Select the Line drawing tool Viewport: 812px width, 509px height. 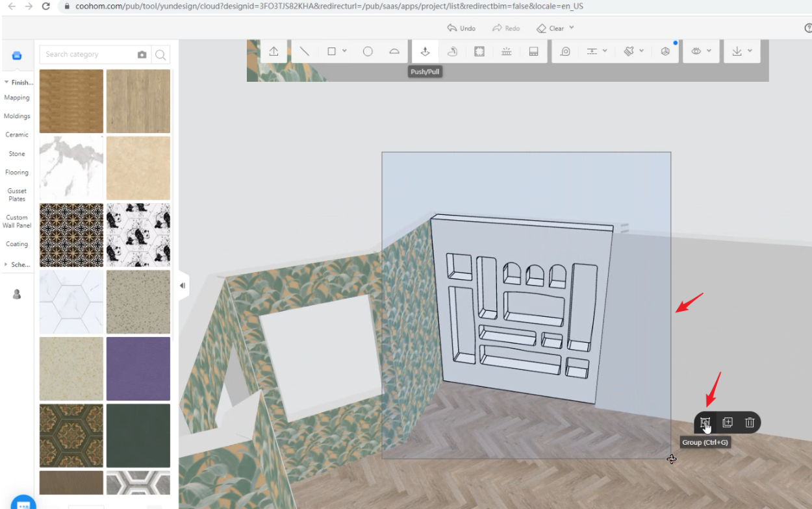pyautogui.click(x=304, y=51)
